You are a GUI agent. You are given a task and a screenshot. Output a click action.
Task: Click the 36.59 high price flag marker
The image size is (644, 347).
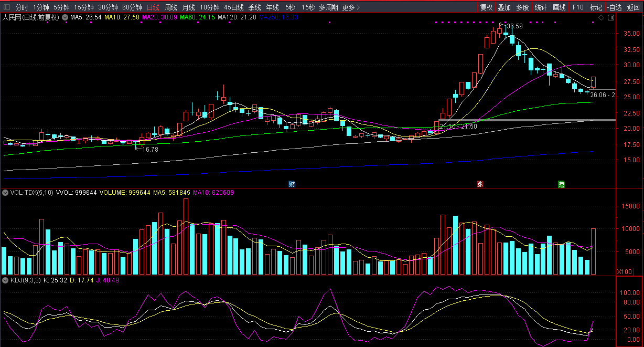click(513, 26)
